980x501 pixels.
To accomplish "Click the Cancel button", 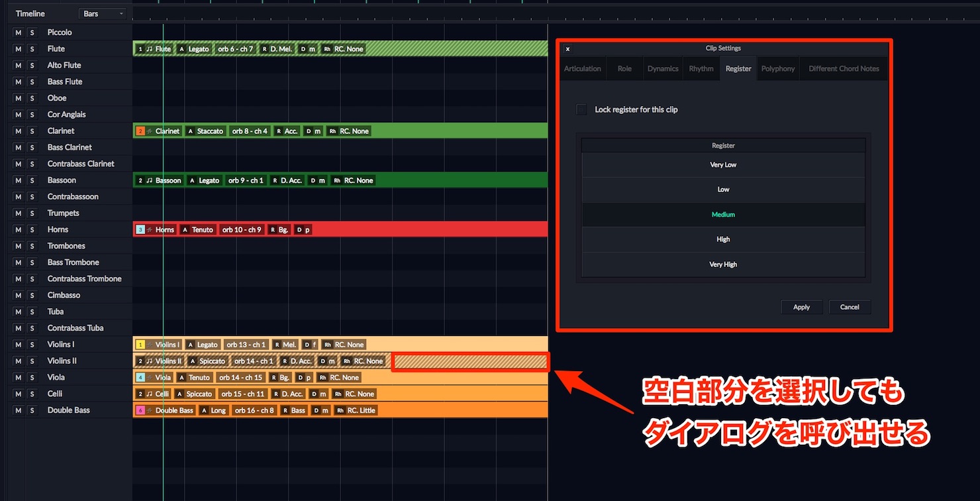I will coord(850,307).
